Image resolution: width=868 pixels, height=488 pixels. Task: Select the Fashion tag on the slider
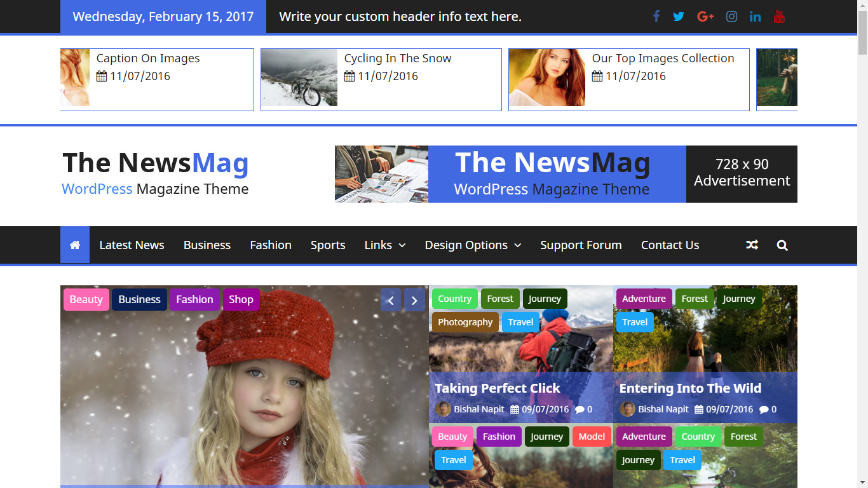194,299
